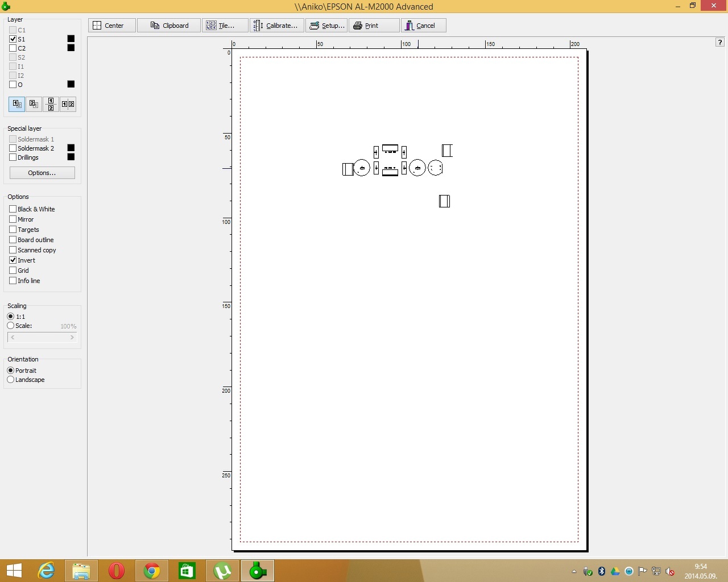Viewport: 728px width, 582px height.
Task: Click the network tray icon
Action: coord(656,571)
